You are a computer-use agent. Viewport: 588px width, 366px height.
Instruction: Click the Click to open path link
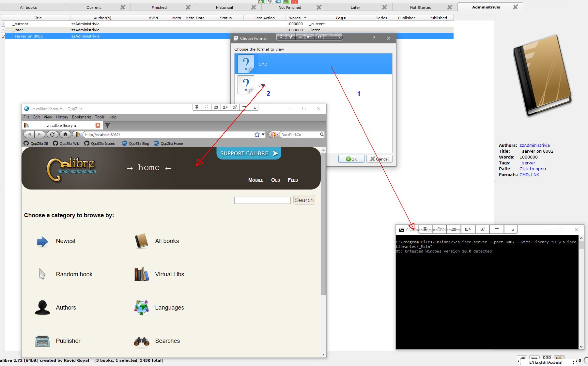(x=533, y=169)
